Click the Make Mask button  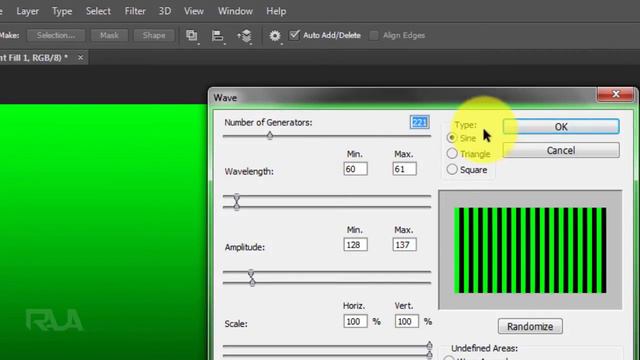tap(109, 36)
